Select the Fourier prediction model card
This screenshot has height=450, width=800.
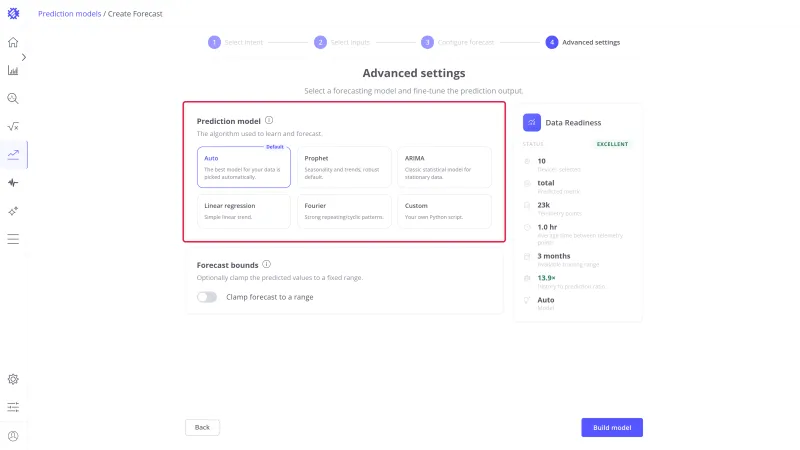pyautogui.click(x=344, y=211)
